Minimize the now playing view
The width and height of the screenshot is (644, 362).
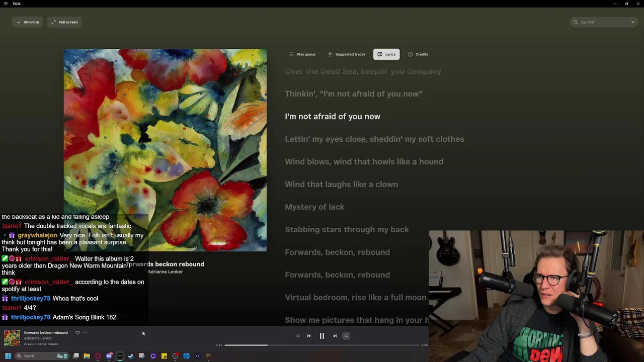click(x=28, y=22)
